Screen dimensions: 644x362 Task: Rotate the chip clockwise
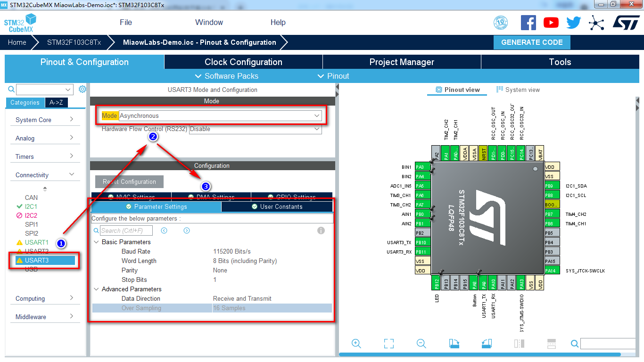click(x=454, y=344)
